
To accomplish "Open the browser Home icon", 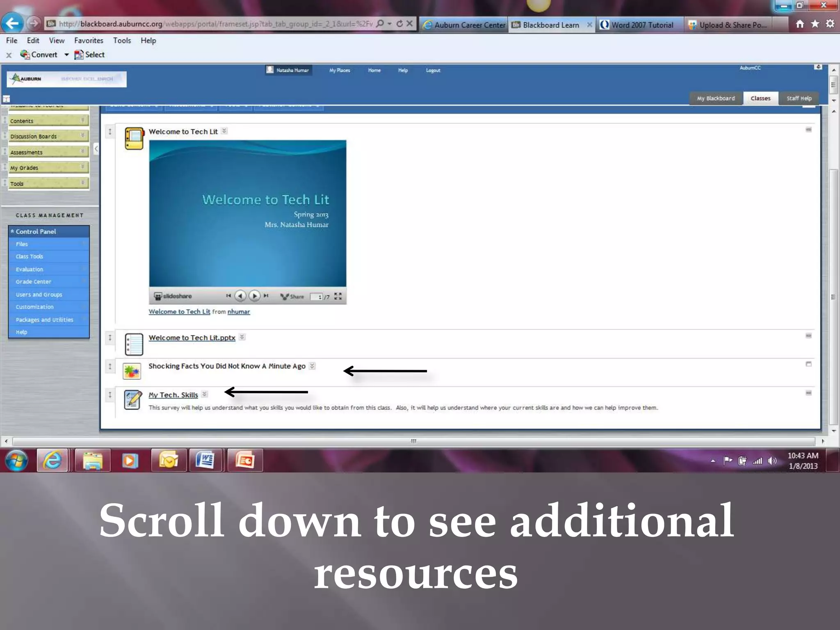I will pyautogui.click(x=800, y=24).
